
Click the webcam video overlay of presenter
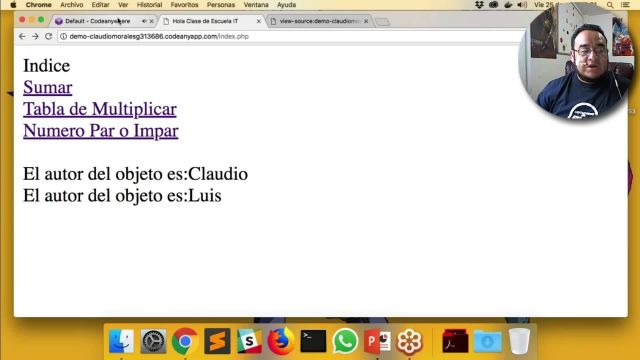coord(577,61)
